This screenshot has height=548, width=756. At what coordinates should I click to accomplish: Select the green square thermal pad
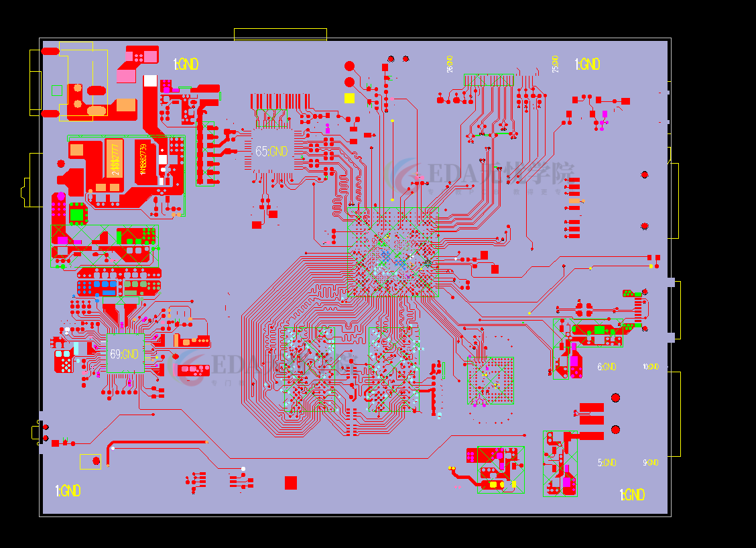pyautogui.click(x=76, y=214)
